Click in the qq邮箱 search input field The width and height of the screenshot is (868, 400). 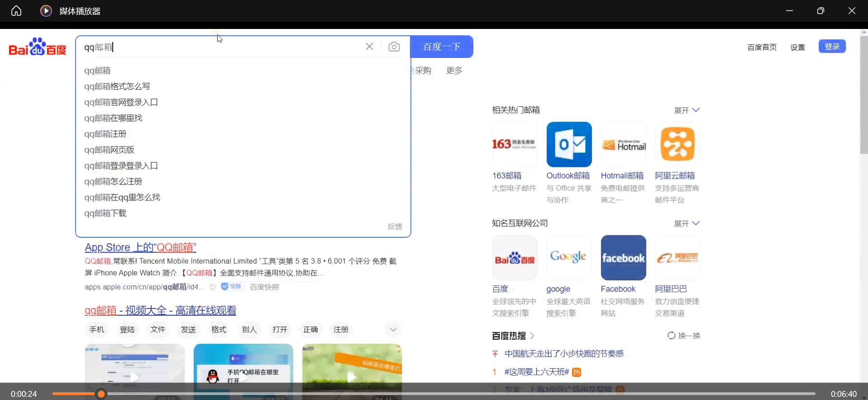coord(222,47)
